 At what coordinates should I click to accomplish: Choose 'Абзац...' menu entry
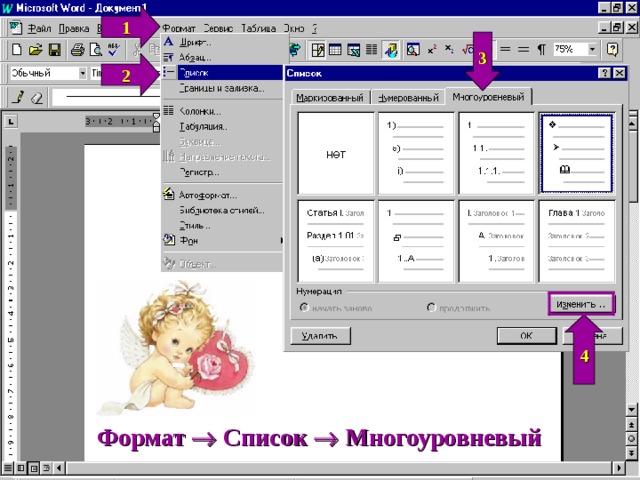point(222,58)
